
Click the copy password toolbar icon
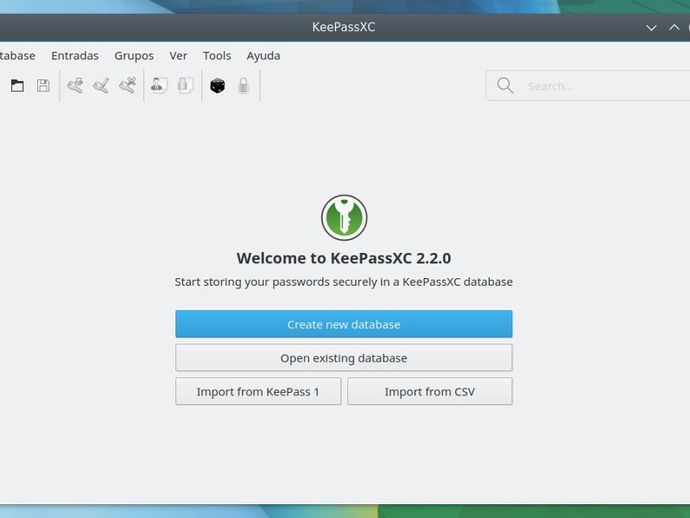coord(185,85)
